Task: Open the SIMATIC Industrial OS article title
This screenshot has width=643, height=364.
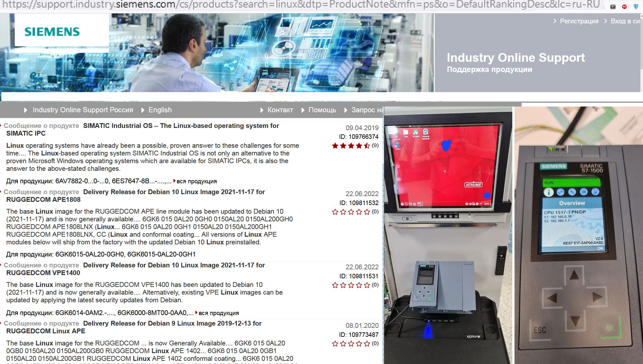Action: tap(143, 130)
